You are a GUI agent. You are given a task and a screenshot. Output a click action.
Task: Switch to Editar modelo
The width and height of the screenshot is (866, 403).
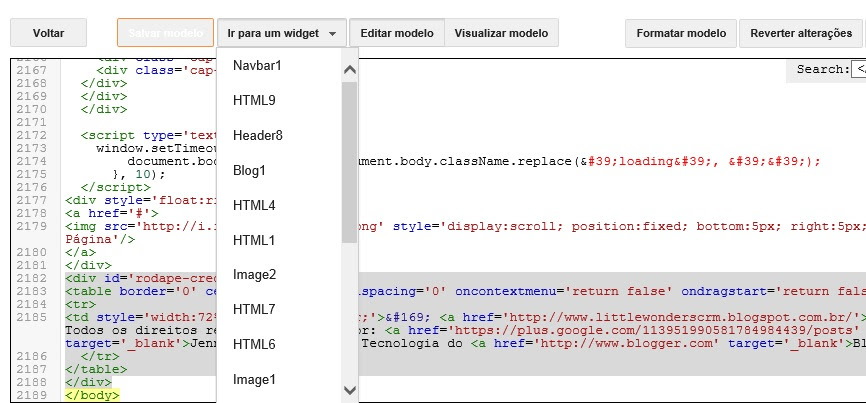click(397, 33)
